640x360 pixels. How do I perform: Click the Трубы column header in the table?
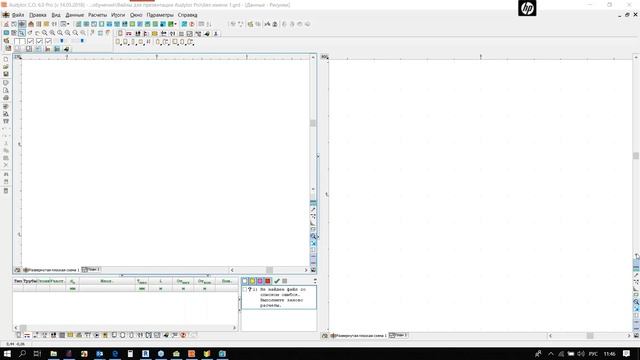click(x=30, y=281)
